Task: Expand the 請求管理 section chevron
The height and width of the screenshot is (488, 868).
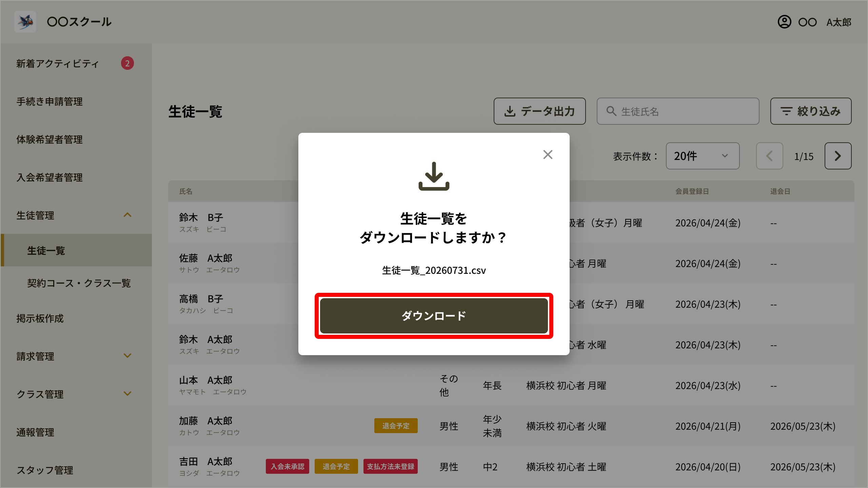Action: pyautogui.click(x=127, y=356)
